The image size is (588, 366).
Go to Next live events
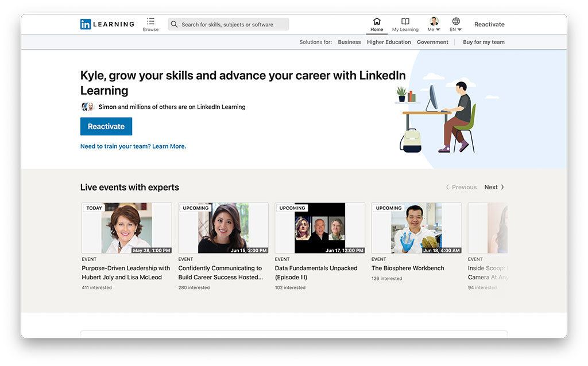[x=494, y=187]
